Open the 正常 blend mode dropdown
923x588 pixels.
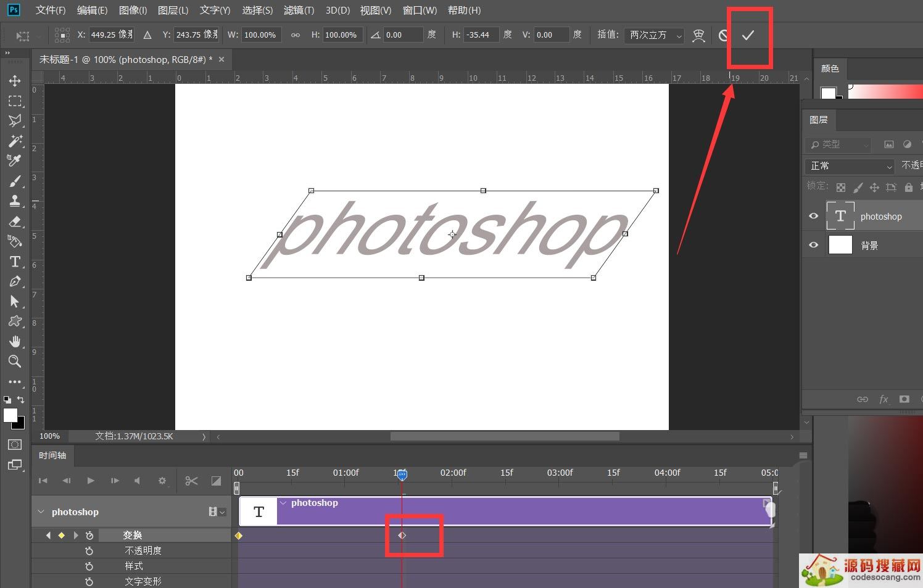tap(850, 166)
